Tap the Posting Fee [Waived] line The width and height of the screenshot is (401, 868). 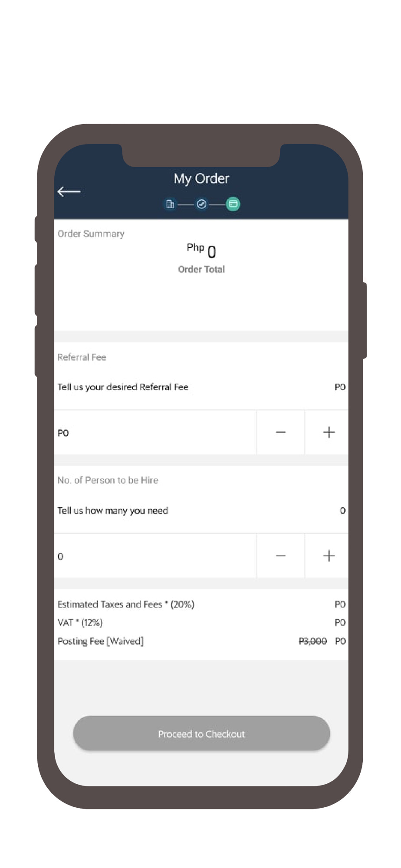pos(201,641)
